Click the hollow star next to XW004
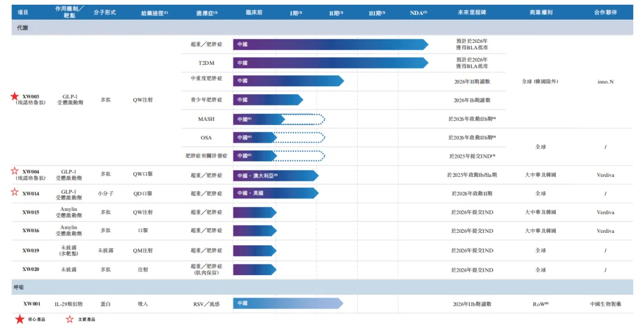This screenshot has height=327, width=644. click(14, 172)
